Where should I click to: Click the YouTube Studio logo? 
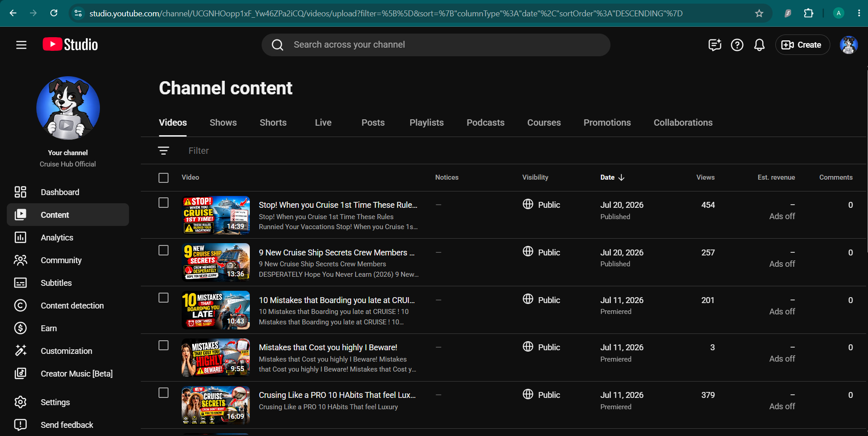point(70,44)
